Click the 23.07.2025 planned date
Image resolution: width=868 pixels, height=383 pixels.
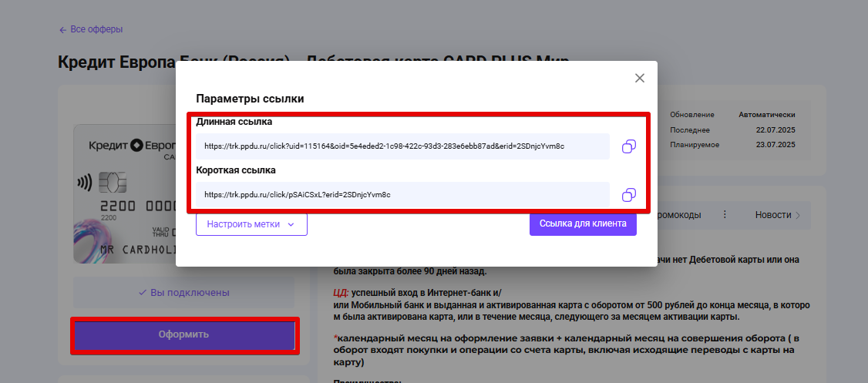[775, 145]
